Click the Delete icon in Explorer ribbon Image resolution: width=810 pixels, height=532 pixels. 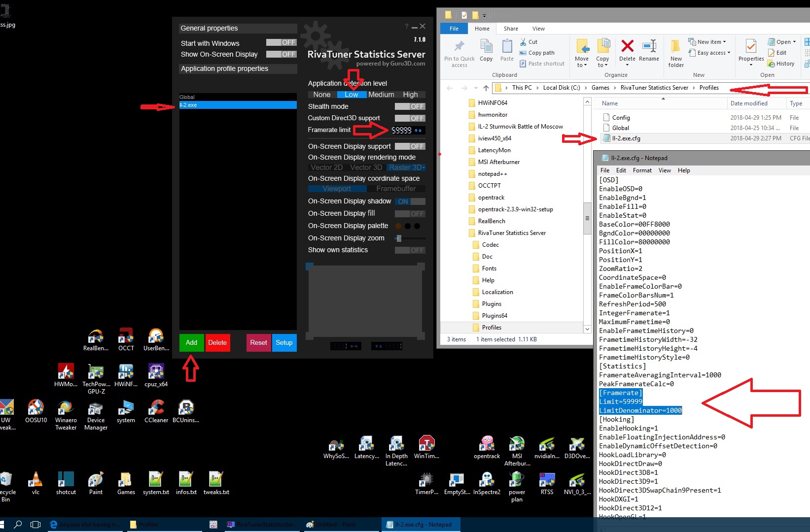[x=627, y=47]
